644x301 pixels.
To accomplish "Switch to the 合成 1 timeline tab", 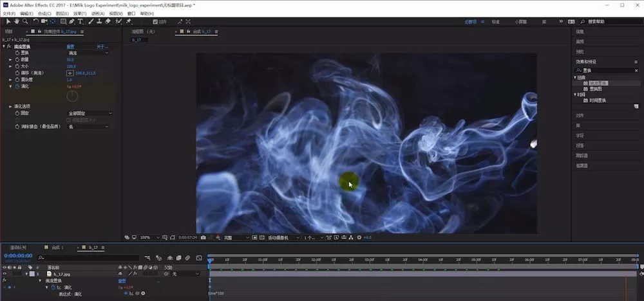I will [x=57, y=248].
